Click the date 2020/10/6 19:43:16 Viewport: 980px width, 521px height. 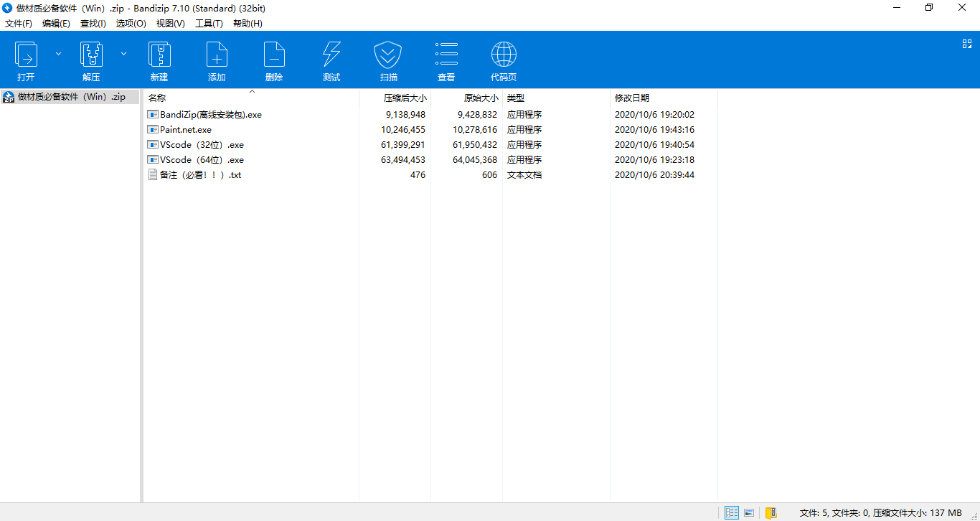coord(654,129)
